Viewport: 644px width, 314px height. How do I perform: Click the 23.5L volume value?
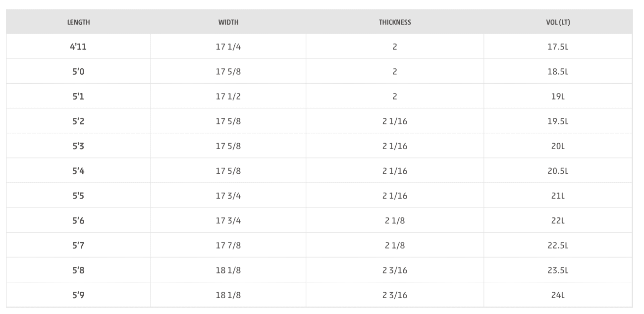(558, 270)
